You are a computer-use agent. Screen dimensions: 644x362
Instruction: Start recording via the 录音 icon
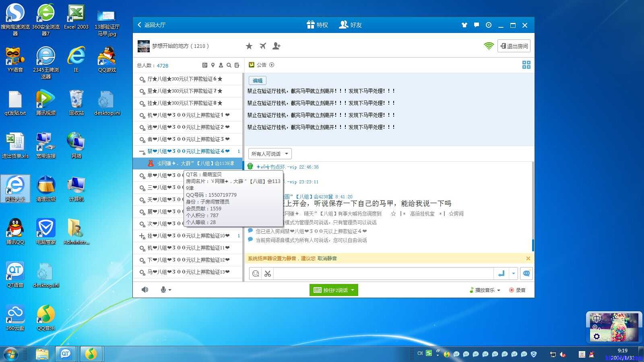click(x=518, y=290)
